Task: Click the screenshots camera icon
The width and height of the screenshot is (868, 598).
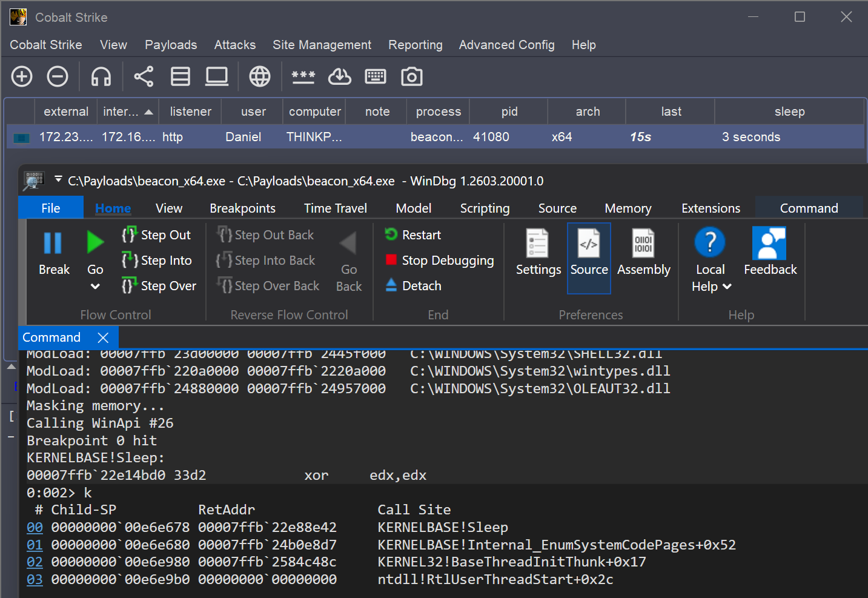Action: pyautogui.click(x=412, y=77)
